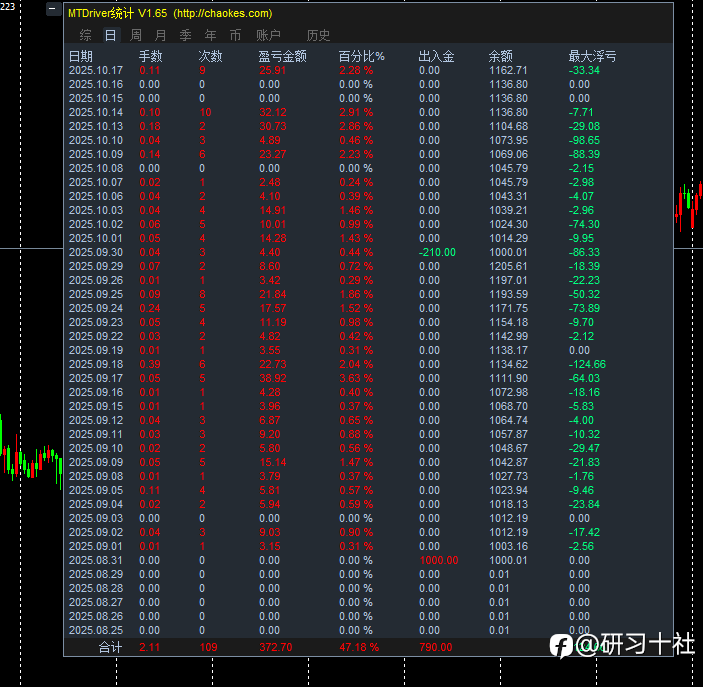Click lots value 0.39
The height and width of the screenshot is (687, 703).
[x=150, y=364]
